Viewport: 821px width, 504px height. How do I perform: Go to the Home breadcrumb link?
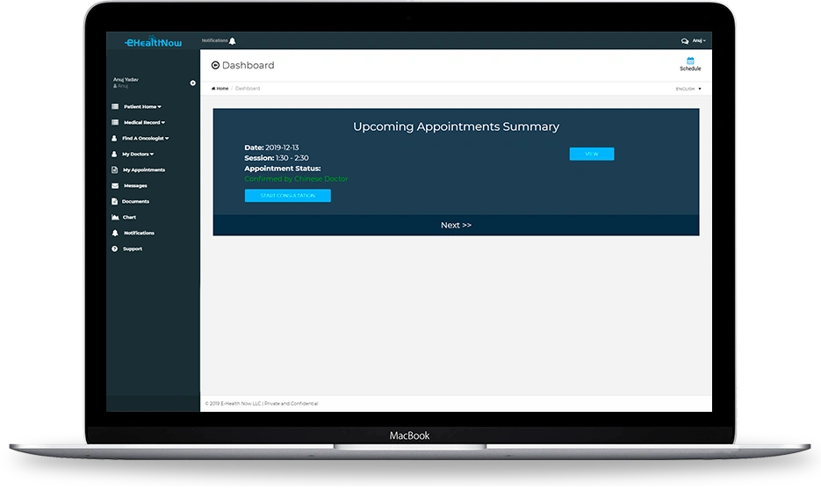click(220, 89)
